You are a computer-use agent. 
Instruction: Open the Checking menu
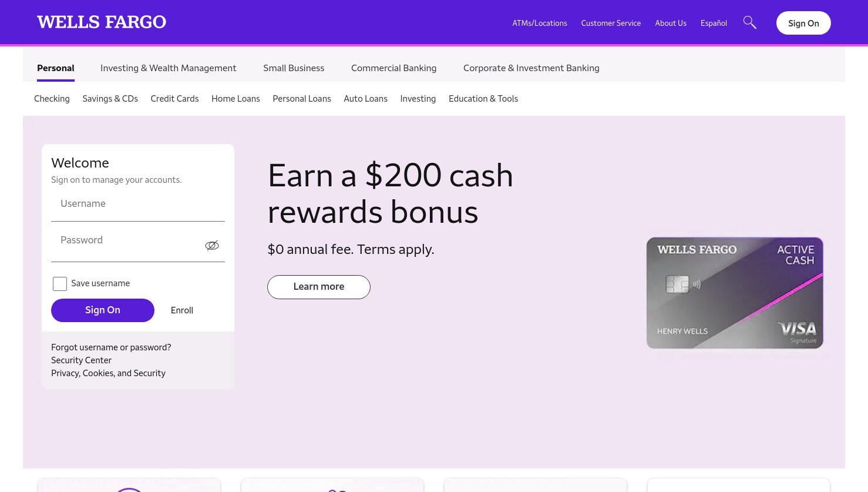pos(52,99)
